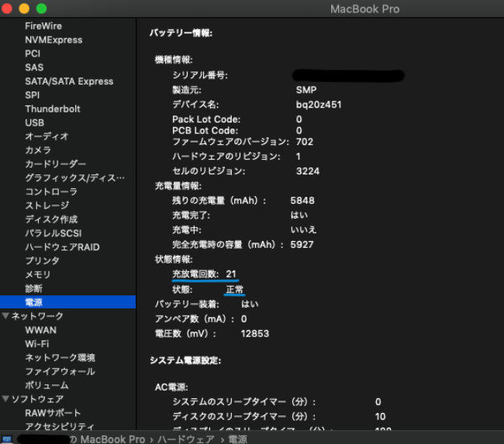
Task: Select ファイアウォール in the sidebar
Action: (60, 371)
